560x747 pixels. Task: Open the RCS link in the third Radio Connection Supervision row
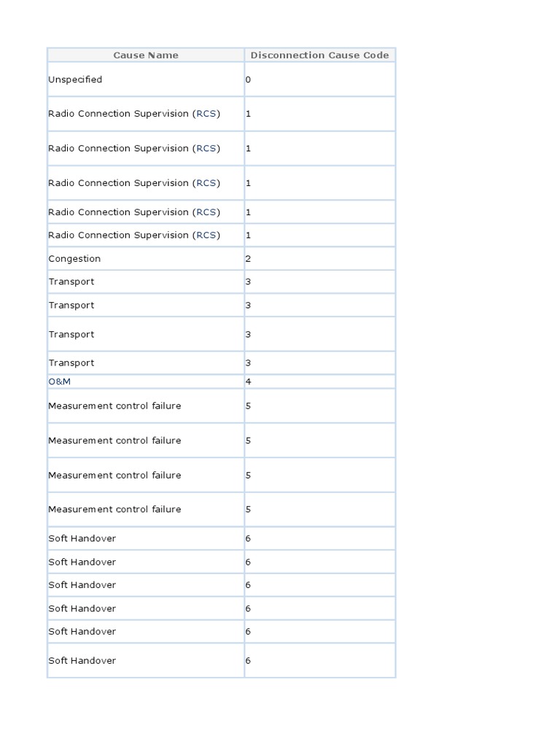point(206,183)
